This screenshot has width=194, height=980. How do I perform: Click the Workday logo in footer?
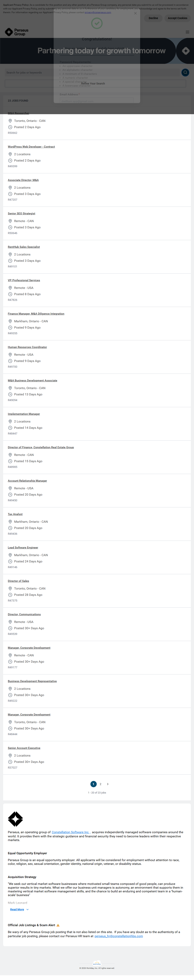pyautogui.click(x=97, y=964)
